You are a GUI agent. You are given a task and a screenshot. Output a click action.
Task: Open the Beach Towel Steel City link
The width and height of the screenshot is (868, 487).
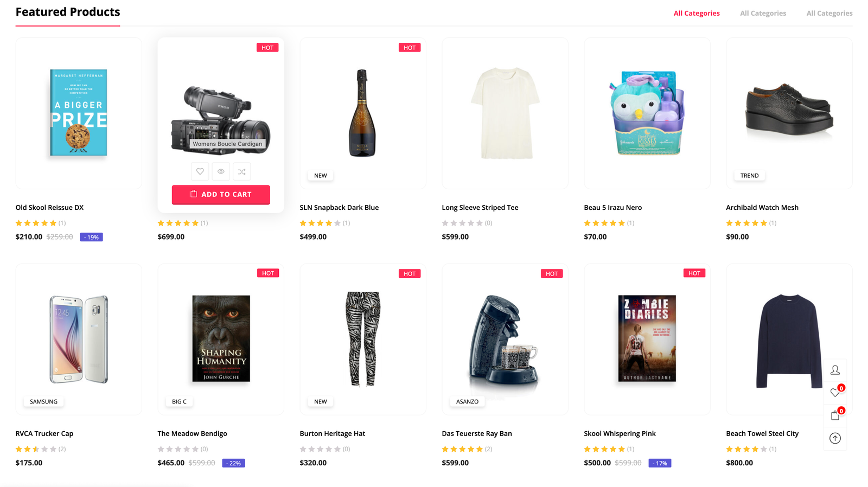point(762,434)
